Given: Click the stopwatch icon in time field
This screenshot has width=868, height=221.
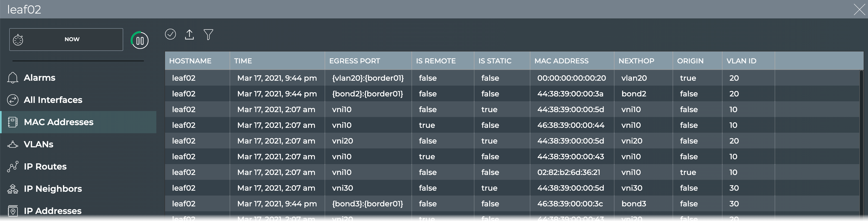Looking at the screenshot, I should click(x=18, y=40).
